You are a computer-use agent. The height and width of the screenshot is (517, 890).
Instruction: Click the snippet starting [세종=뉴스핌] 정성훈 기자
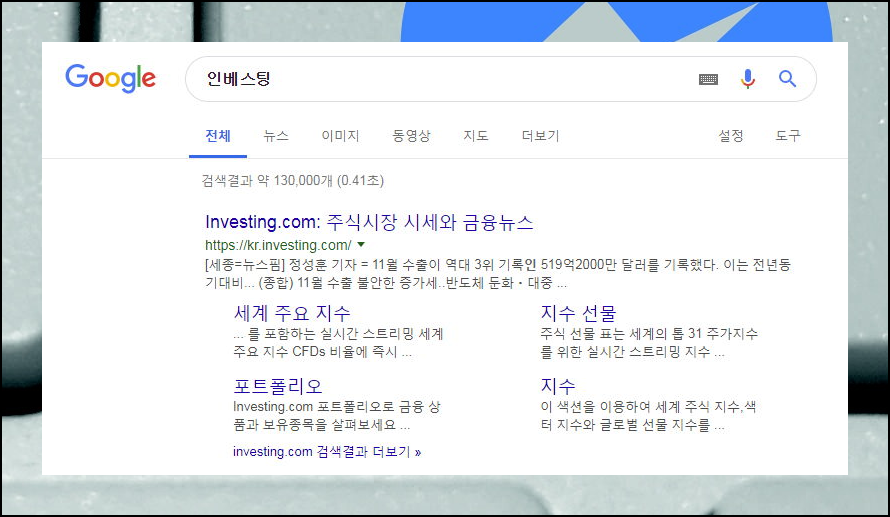pyautogui.click(x=498, y=274)
